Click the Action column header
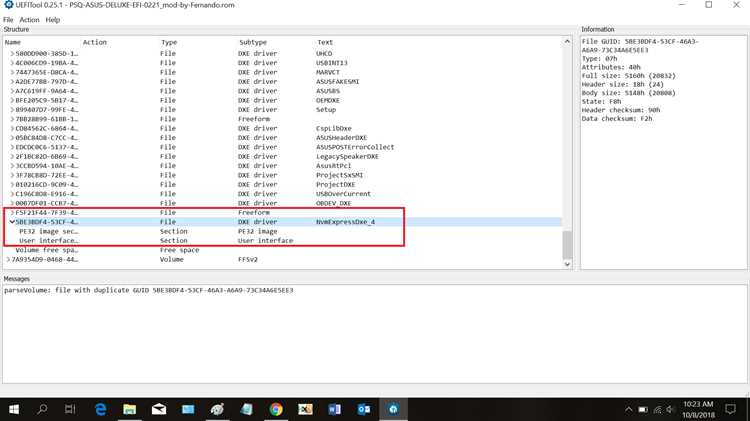Screen dimensions: 750x421 pos(95,42)
